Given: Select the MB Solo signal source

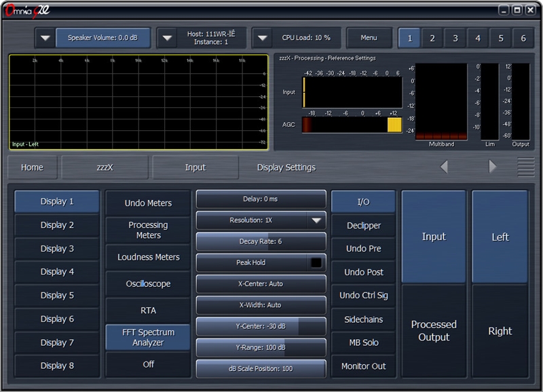Looking at the screenshot, I should coord(363,342).
